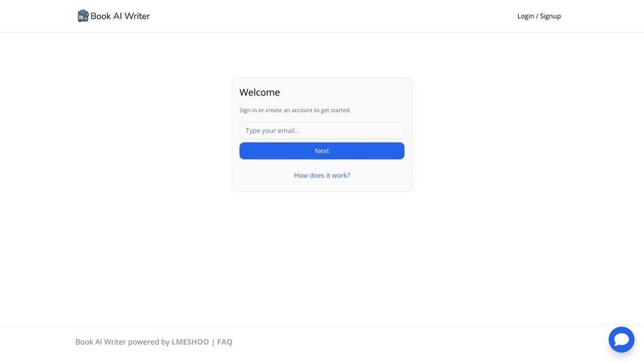This screenshot has height=362, width=644.
Task: Open the Login / Signup page
Action: click(x=539, y=16)
